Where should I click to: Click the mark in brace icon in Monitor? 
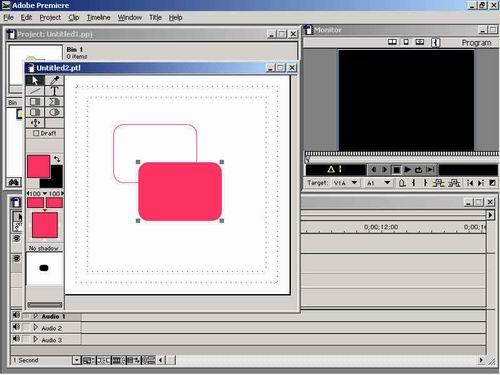413,183
